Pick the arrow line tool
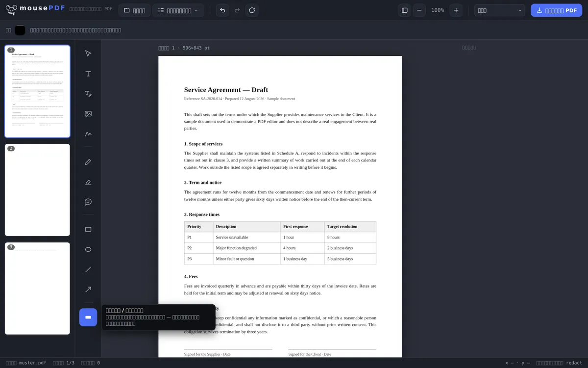 (x=88, y=289)
